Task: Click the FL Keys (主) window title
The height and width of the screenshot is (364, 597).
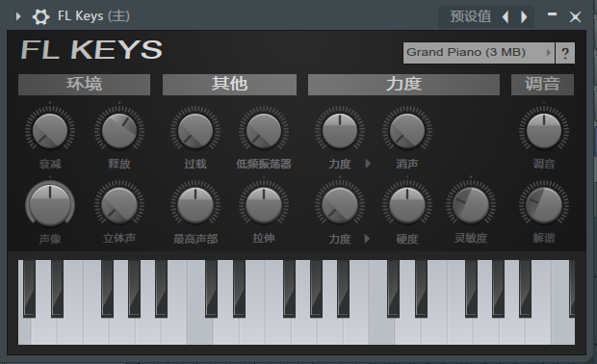Action: point(93,16)
